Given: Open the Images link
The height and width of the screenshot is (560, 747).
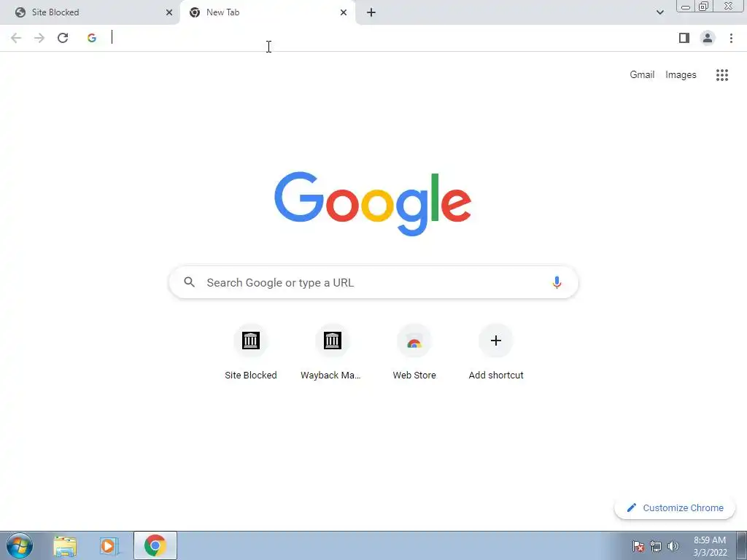Looking at the screenshot, I should [x=681, y=75].
